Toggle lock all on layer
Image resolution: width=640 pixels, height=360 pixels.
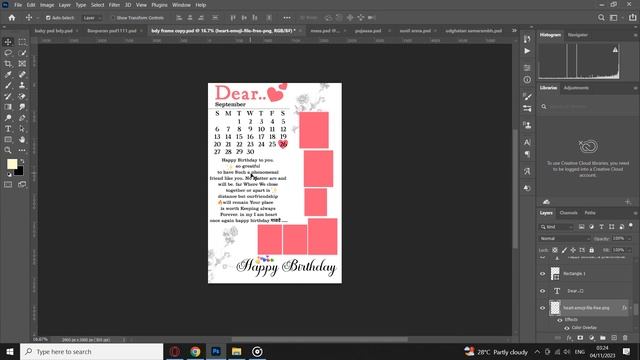pyautogui.click(x=592, y=250)
